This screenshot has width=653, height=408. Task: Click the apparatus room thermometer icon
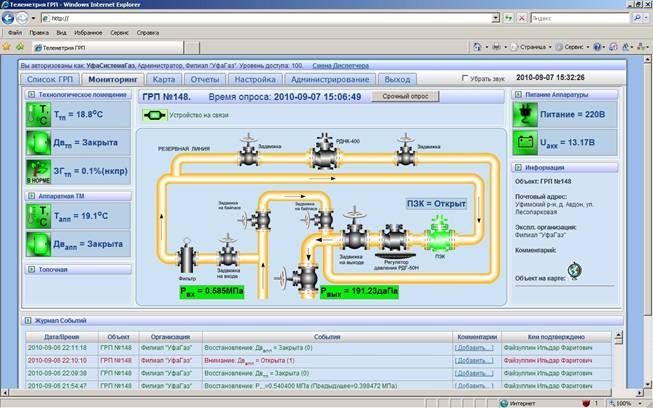tap(38, 216)
